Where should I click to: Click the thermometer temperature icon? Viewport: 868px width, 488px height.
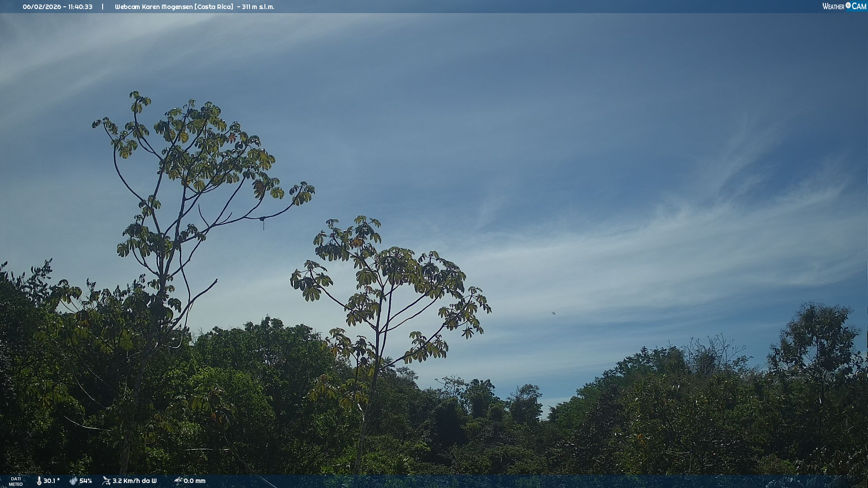[x=39, y=481]
